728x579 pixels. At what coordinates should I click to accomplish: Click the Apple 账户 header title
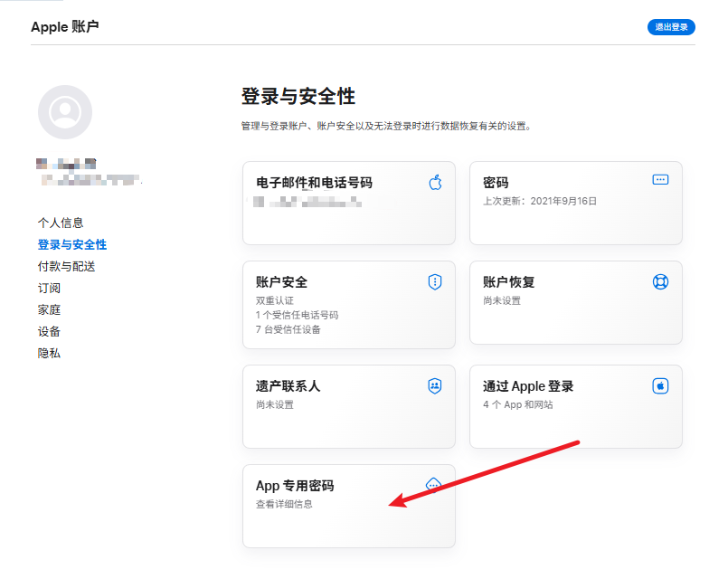pyautogui.click(x=65, y=27)
